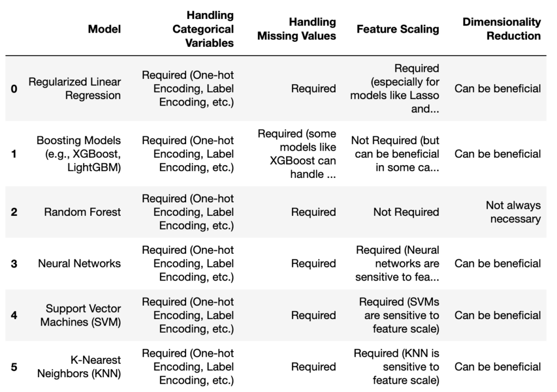Select row index 3

tap(14, 264)
